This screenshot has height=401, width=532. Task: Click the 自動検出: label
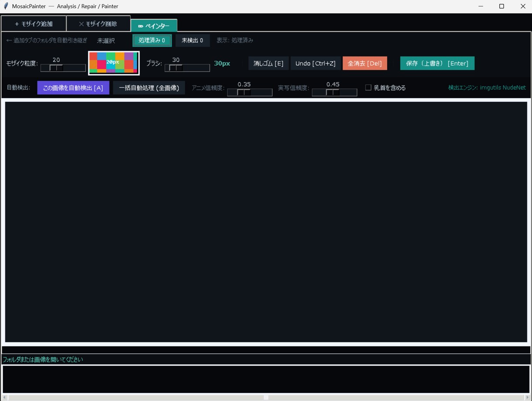(x=19, y=88)
